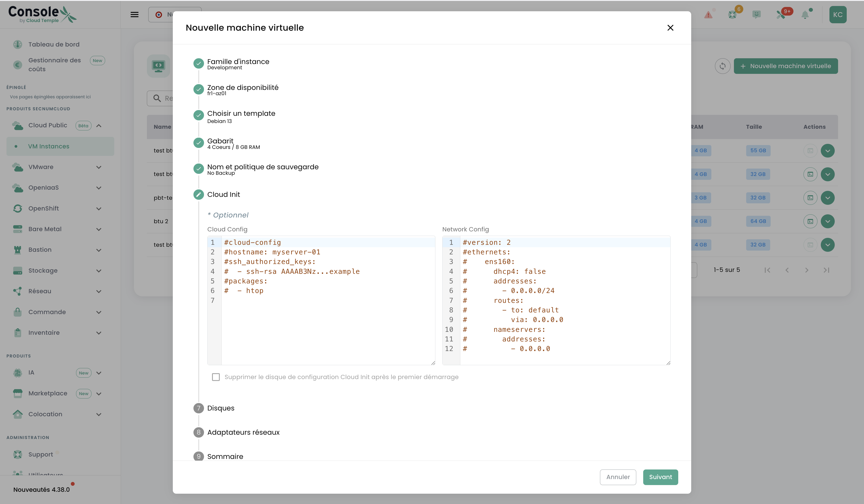Image resolution: width=864 pixels, height=504 pixels.
Task: Close the Nouvelle machine virtuelle dialog
Action: 670,28
